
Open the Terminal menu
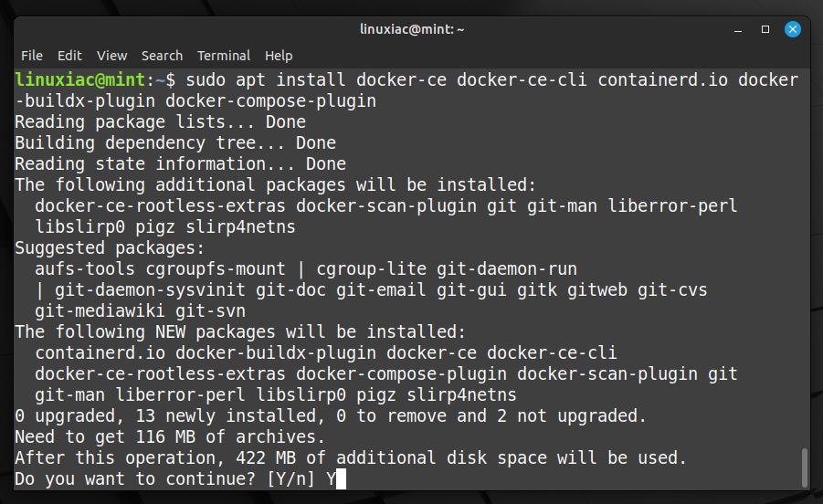(x=224, y=56)
